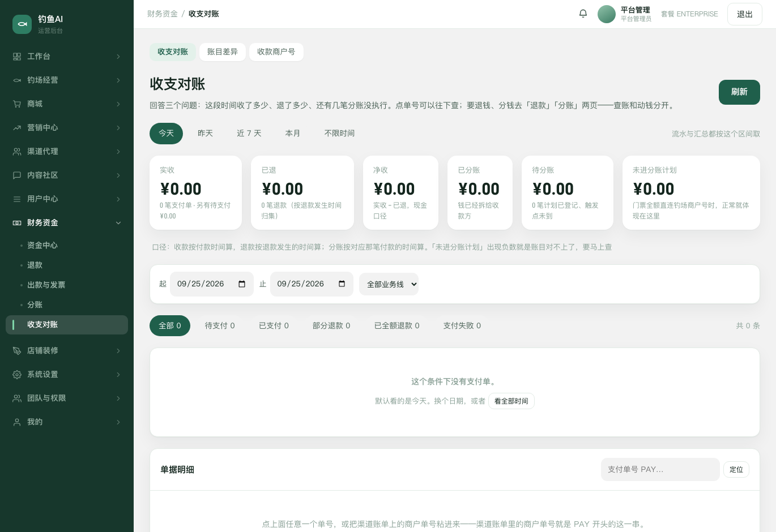Viewport: 776px width, 532px height.
Task: Click the 定位 button
Action: tap(736, 470)
